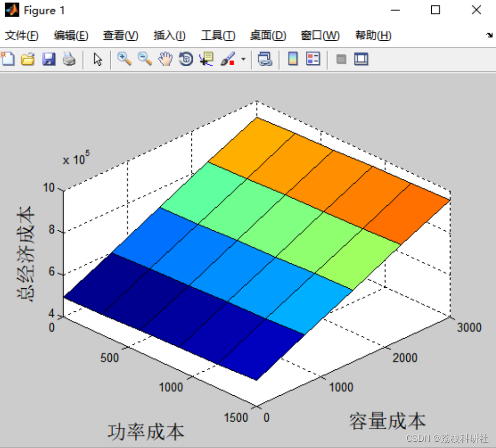Expand the toolbar dock arrow at the right

tap(489, 35)
